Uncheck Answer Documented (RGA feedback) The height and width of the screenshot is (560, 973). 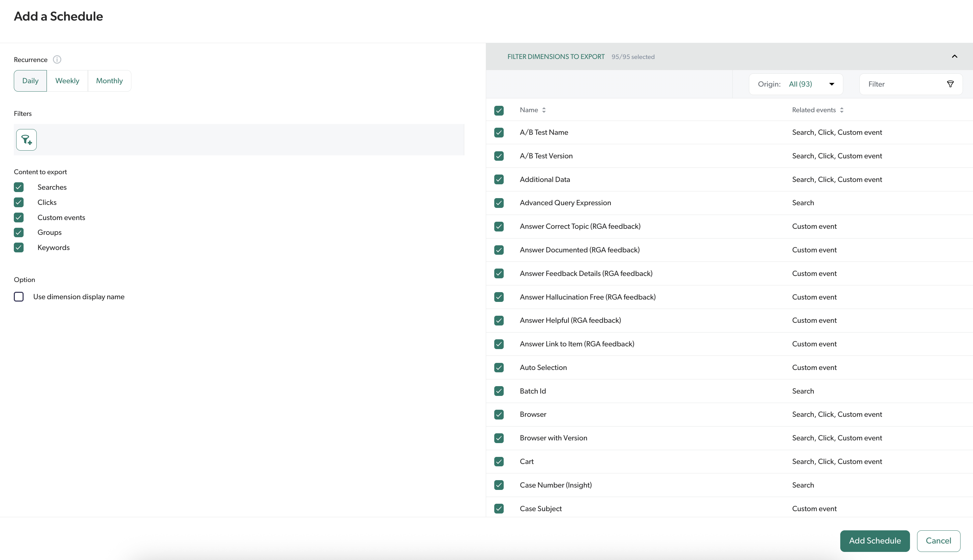tap(499, 250)
